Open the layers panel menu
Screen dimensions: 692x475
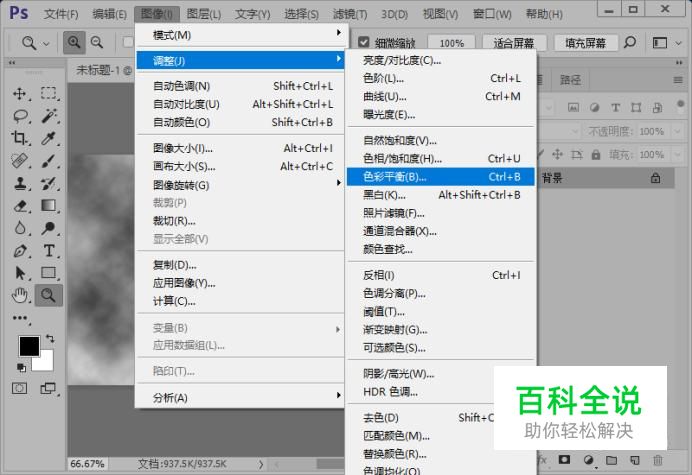tap(678, 80)
